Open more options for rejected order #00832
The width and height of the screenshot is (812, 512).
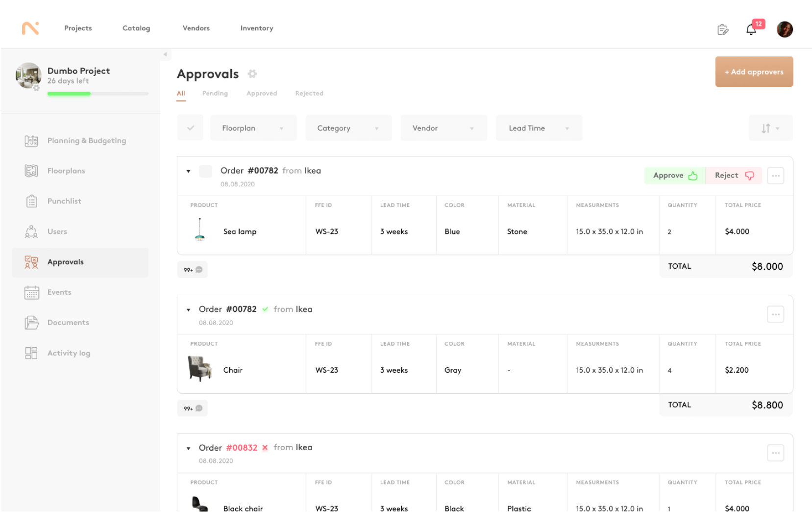coord(775,453)
